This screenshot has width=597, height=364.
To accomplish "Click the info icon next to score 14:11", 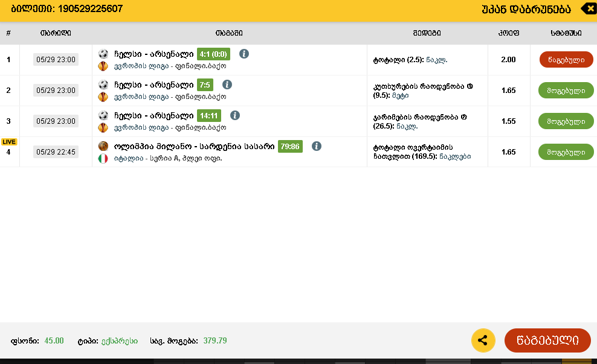I will coord(235,116).
